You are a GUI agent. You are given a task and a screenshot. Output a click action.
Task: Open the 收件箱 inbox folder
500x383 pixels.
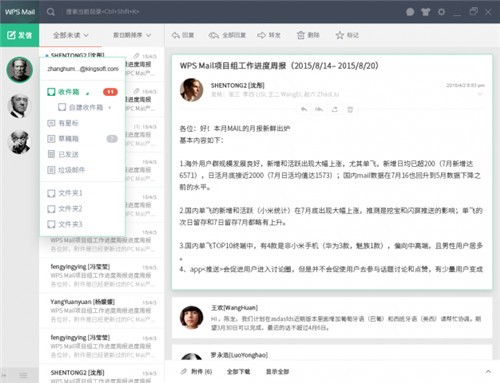(69, 92)
